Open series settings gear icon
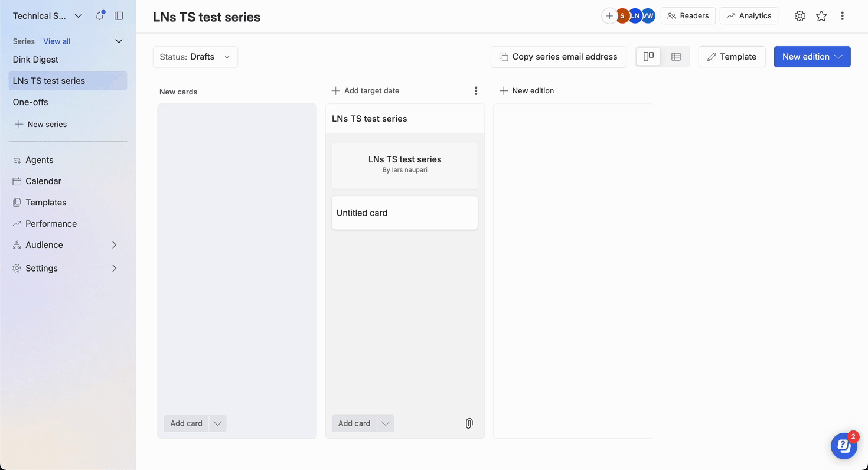Viewport: 868px width, 470px height. point(800,16)
